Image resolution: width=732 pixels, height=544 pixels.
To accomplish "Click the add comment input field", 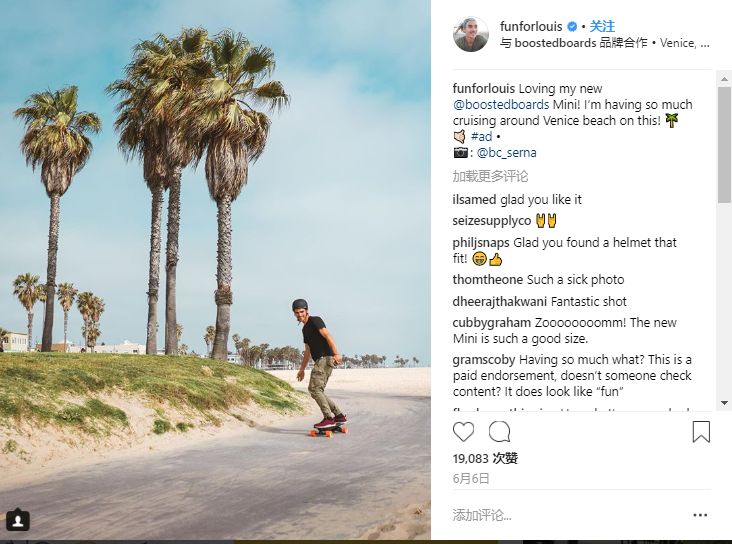I will point(560,515).
